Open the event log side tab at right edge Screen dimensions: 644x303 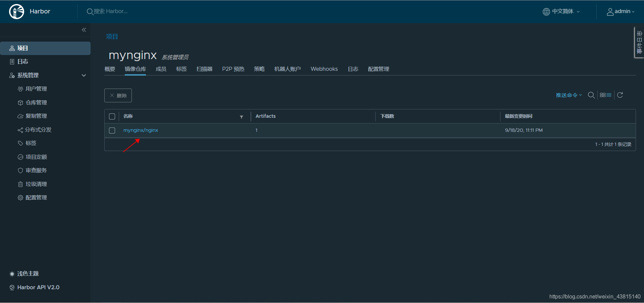[x=639, y=43]
